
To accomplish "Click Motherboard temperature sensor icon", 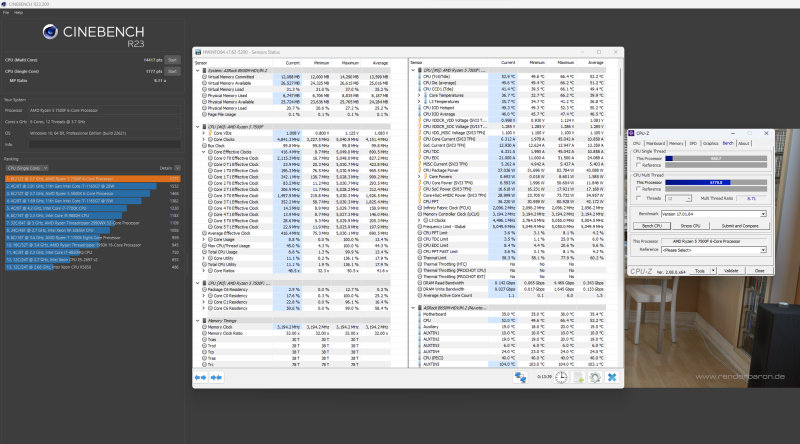I will pyautogui.click(x=419, y=314).
